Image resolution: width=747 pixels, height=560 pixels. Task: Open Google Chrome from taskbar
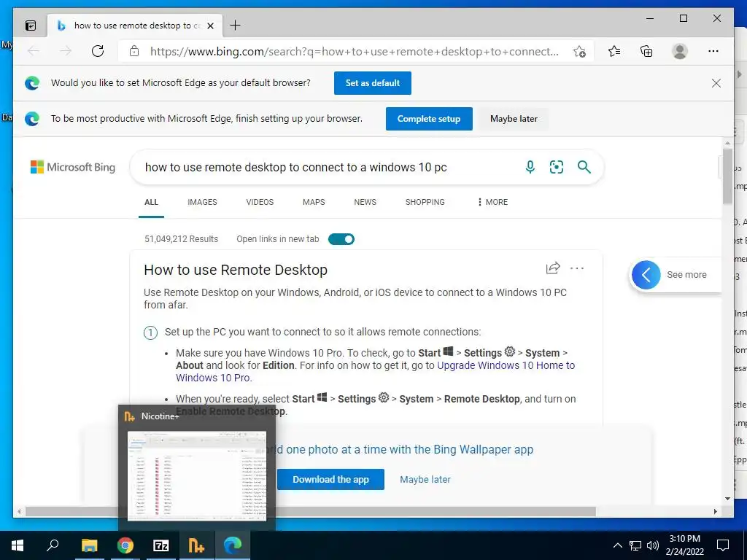[125, 545]
